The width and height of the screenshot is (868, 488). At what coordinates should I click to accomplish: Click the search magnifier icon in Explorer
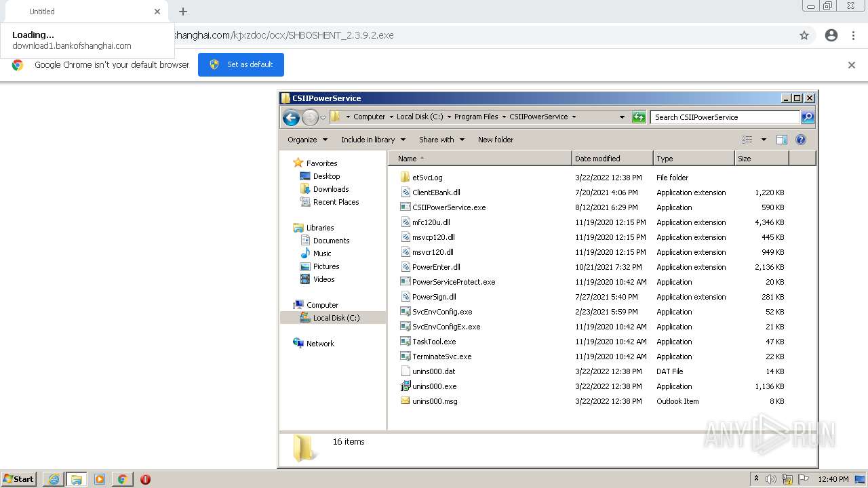(807, 117)
